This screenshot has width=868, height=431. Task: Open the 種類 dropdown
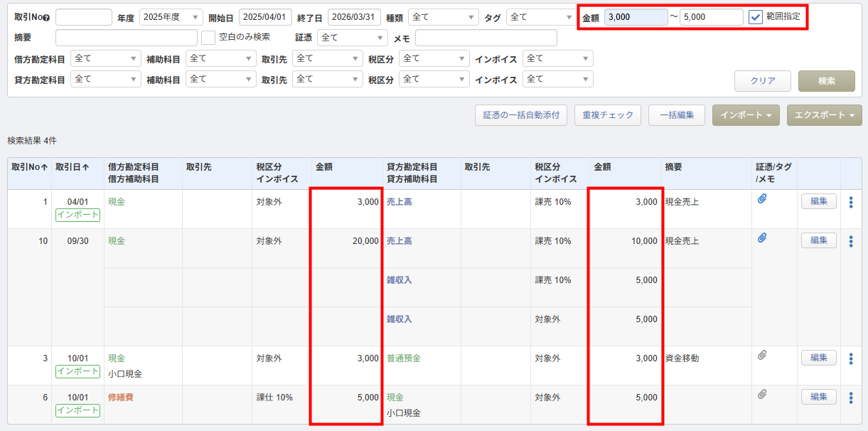coord(444,17)
